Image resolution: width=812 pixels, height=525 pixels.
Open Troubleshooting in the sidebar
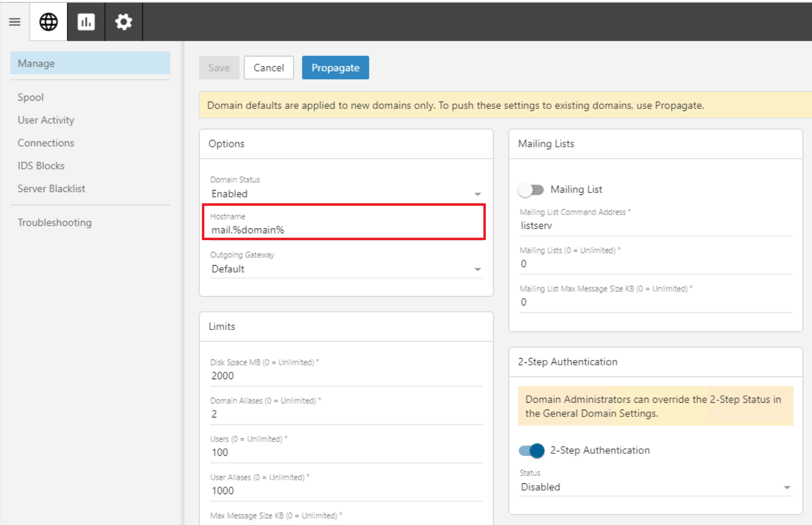pos(55,222)
